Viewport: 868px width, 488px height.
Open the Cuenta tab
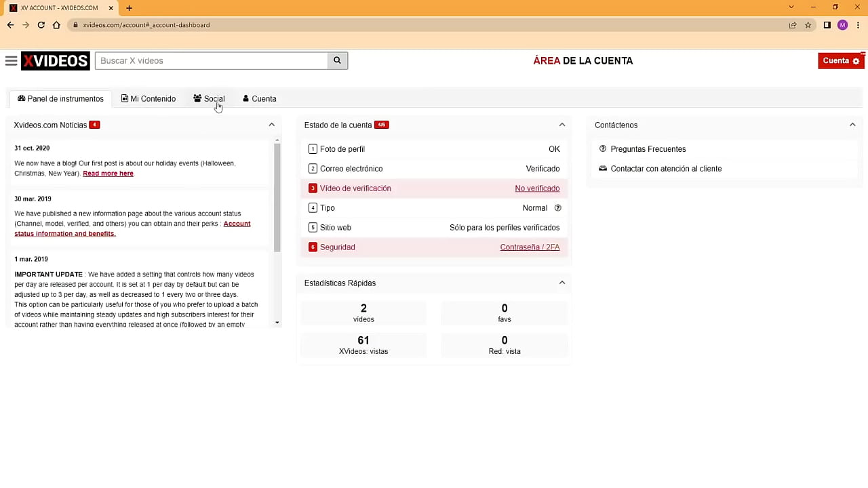(x=260, y=99)
